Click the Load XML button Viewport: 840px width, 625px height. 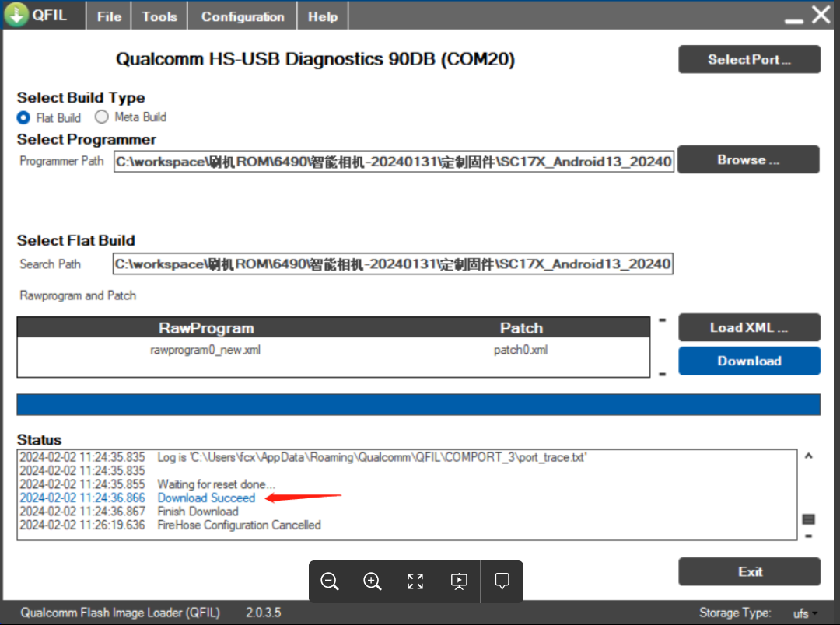(749, 327)
